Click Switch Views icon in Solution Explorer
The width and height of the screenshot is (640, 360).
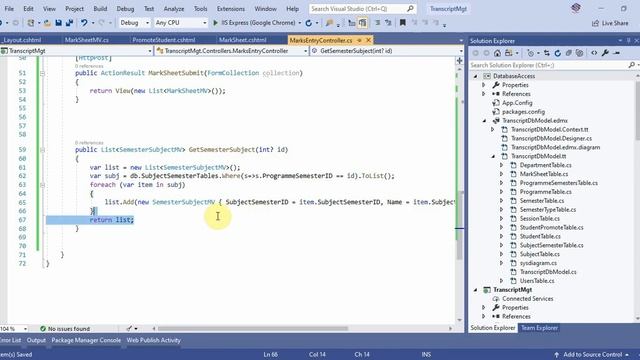coord(509,53)
